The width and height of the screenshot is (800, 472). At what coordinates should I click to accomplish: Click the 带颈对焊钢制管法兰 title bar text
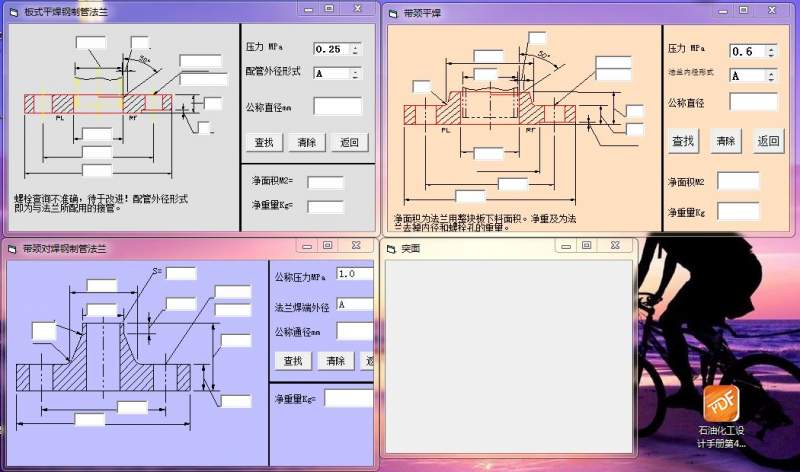[x=65, y=250]
